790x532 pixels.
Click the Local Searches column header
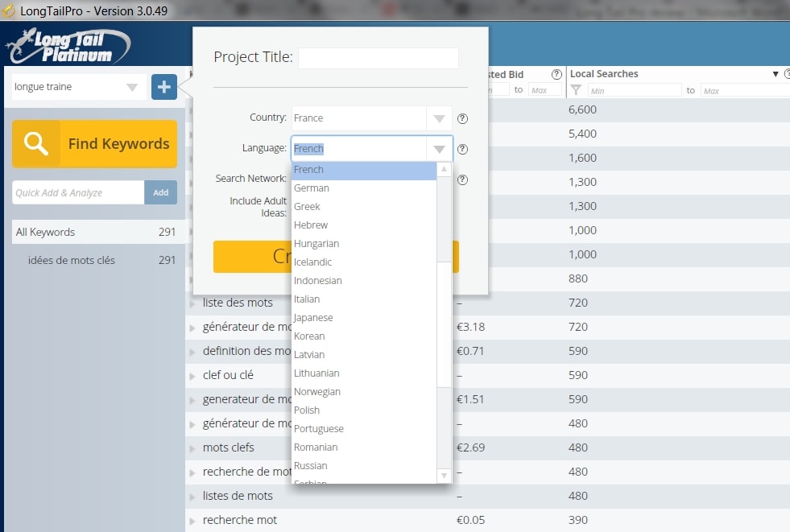[604, 74]
